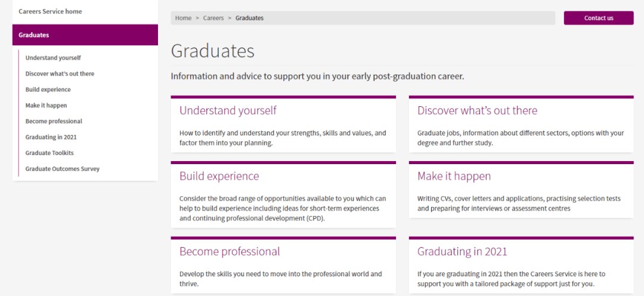Open Graduating in 2021 sidebar link
The image size is (644, 296).
51,137
